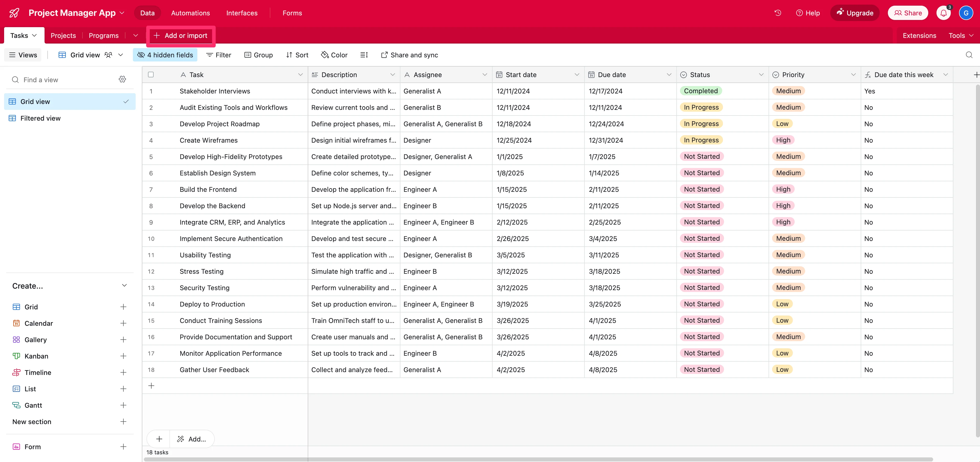Toggle the Views sidebar
This screenshot has height=462, width=980.
pyautogui.click(x=23, y=55)
